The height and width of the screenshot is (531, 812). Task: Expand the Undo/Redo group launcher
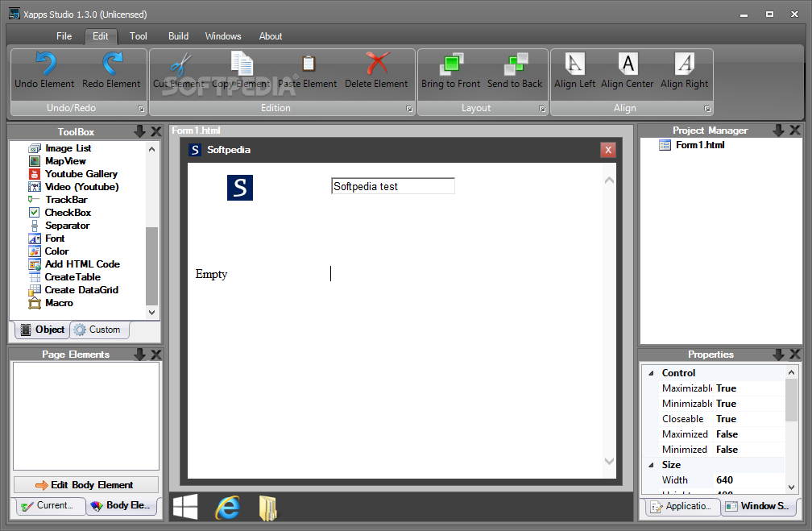click(141, 109)
